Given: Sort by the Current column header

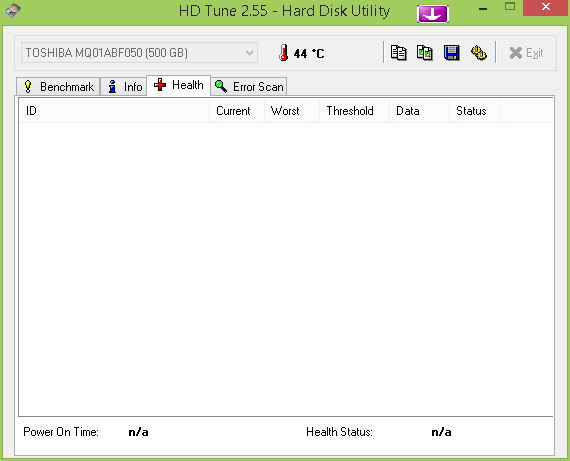Looking at the screenshot, I should tap(237, 111).
